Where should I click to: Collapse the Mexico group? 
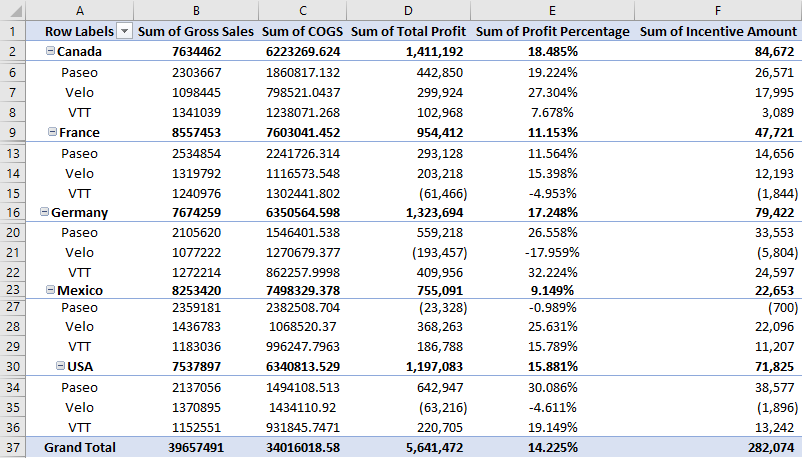coord(48,290)
